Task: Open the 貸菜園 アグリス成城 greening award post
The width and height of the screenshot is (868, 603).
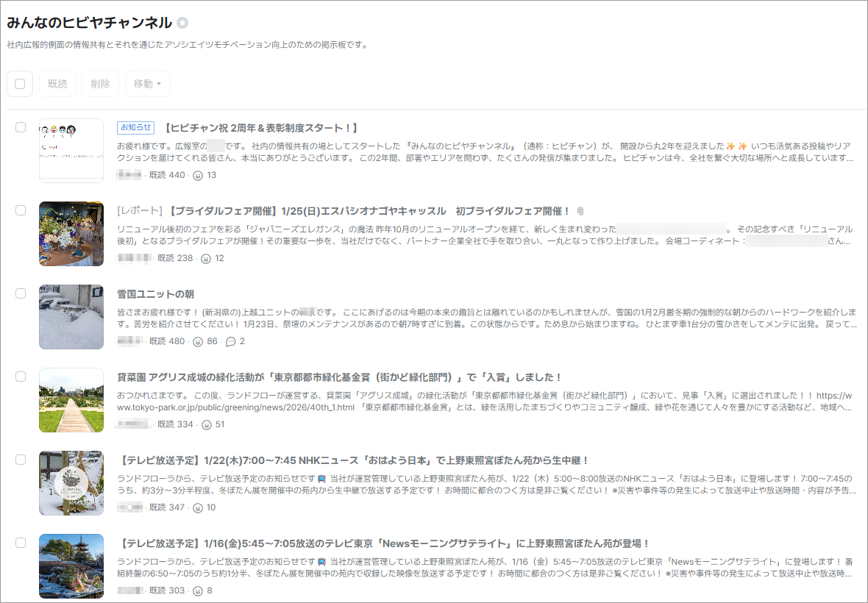Action: tap(339, 377)
